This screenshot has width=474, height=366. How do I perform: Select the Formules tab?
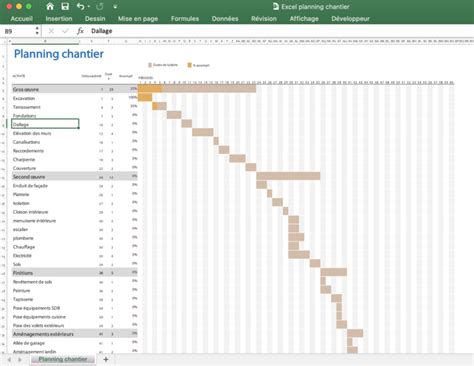[x=185, y=19]
